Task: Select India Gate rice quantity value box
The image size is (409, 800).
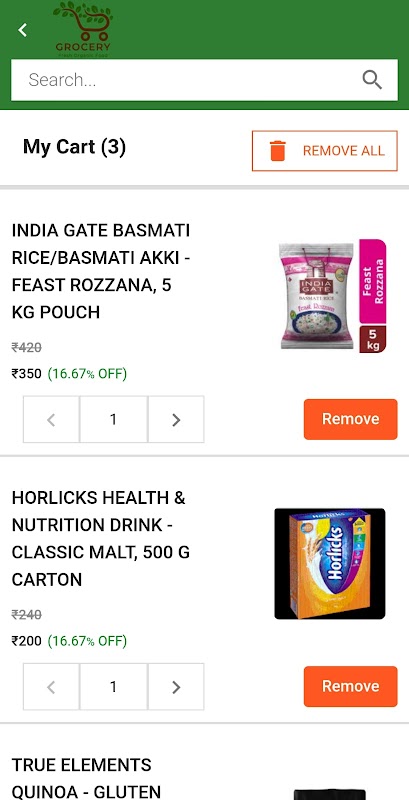Action: pos(113,419)
